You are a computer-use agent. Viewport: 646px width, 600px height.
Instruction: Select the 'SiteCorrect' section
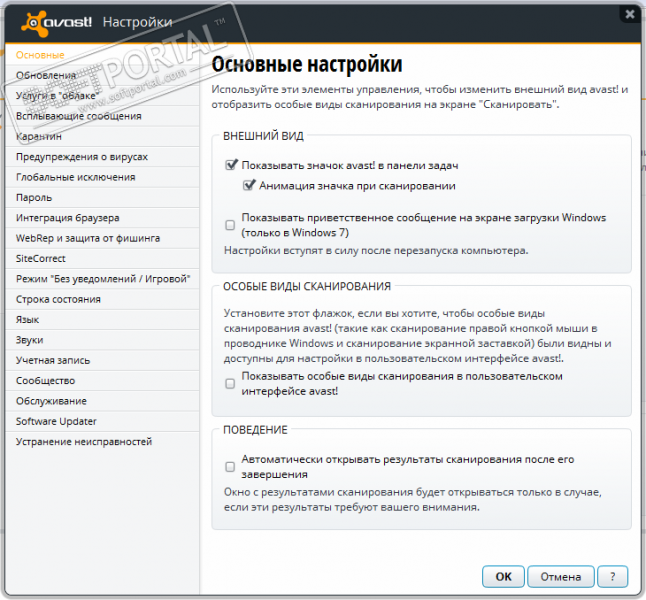point(102,258)
